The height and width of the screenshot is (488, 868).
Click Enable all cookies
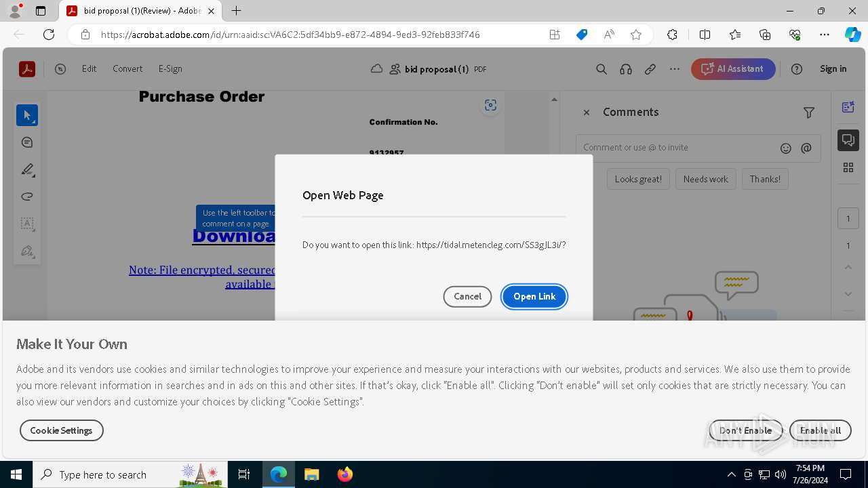tap(820, 430)
